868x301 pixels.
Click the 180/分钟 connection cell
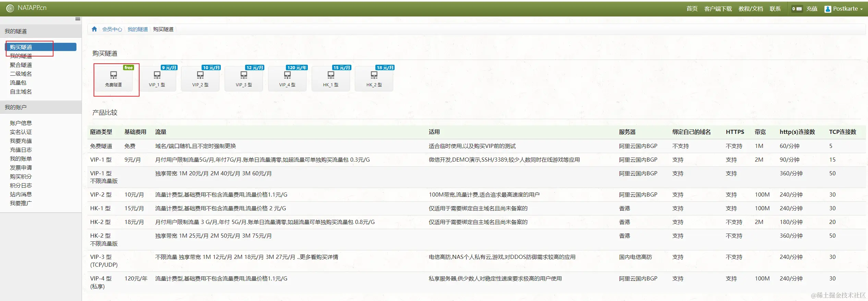[x=791, y=222]
